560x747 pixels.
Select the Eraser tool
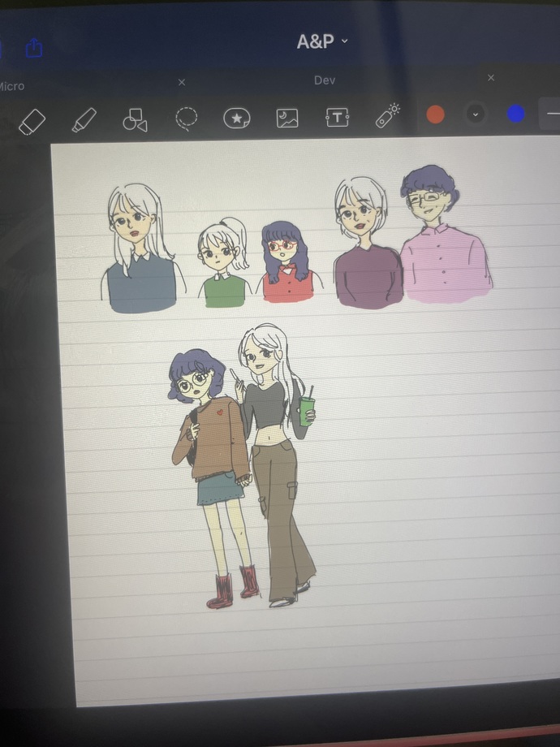(32, 122)
